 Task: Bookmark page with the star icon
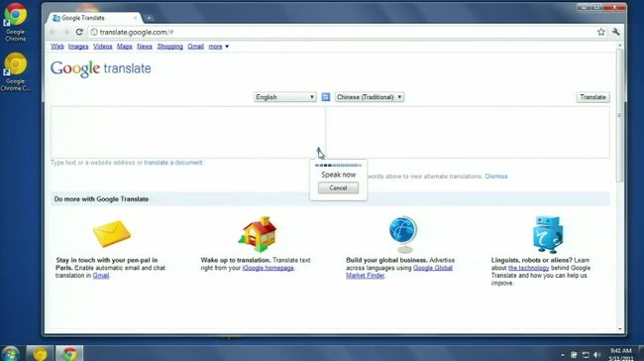click(601, 32)
